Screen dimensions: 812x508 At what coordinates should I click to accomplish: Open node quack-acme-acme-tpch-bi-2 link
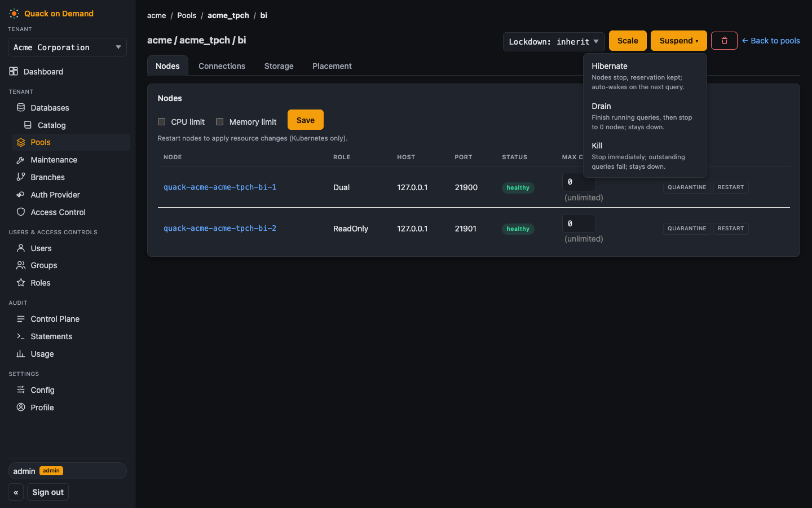(x=220, y=228)
